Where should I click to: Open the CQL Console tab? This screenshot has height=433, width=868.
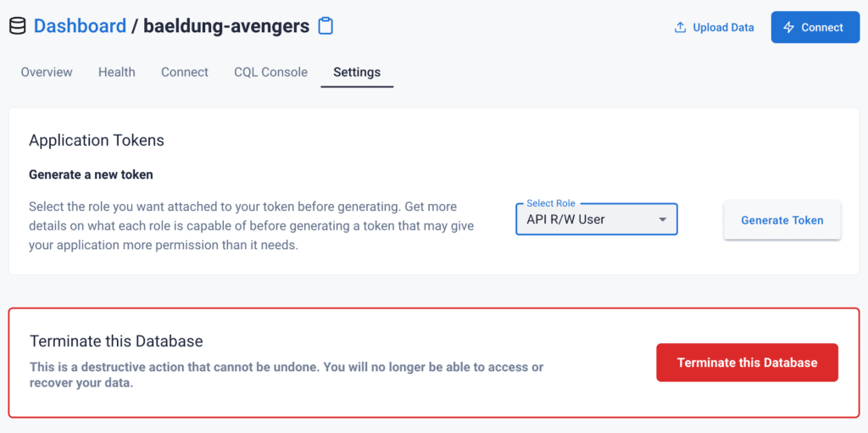tap(270, 72)
